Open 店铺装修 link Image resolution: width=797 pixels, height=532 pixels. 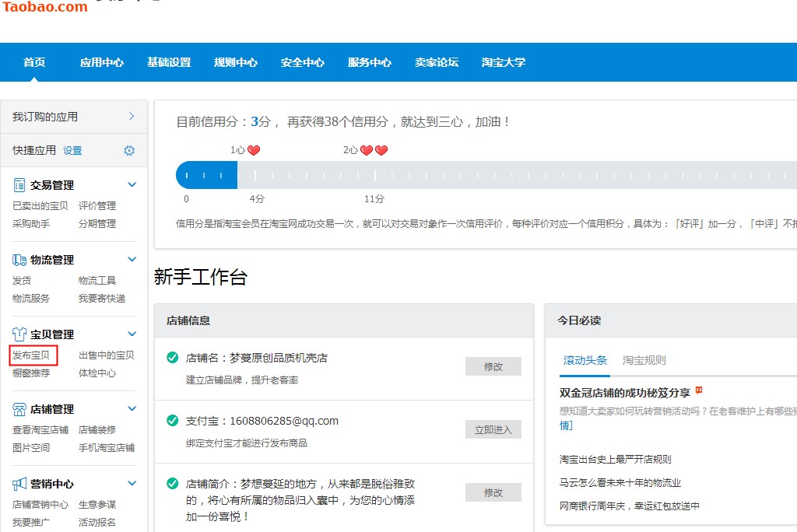coord(97,430)
